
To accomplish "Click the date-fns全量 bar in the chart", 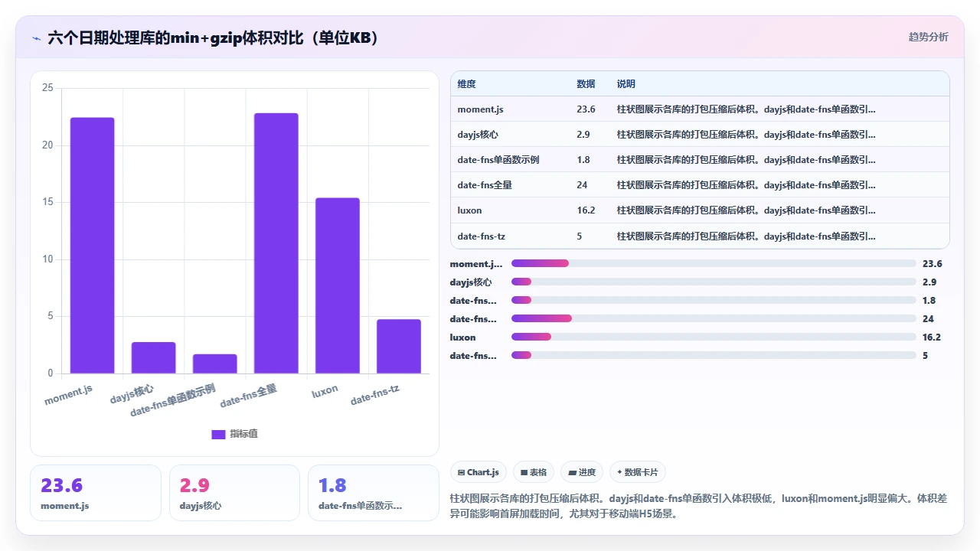I will [x=276, y=243].
